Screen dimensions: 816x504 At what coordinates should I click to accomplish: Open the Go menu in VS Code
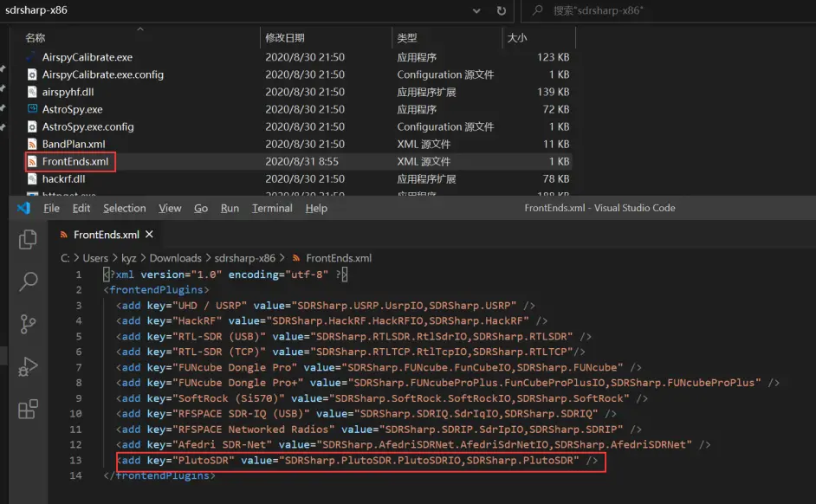201,208
